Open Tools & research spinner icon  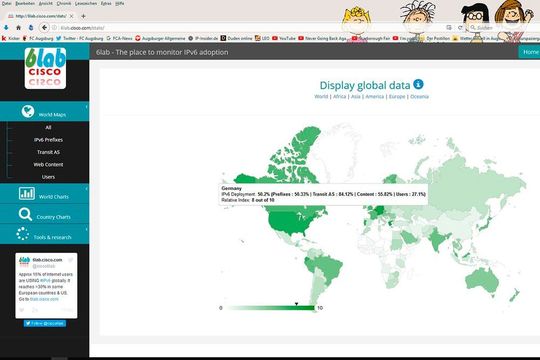click(23, 234)
